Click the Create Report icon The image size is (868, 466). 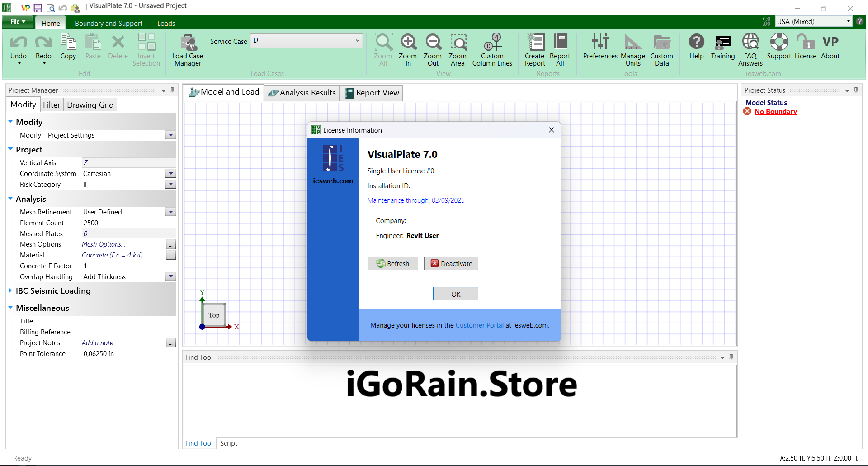(535, 50)
